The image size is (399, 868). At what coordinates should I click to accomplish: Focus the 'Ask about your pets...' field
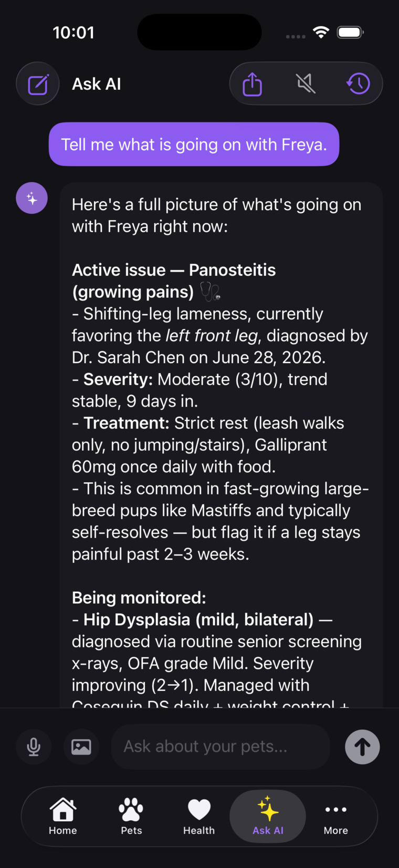pos(220,747)
